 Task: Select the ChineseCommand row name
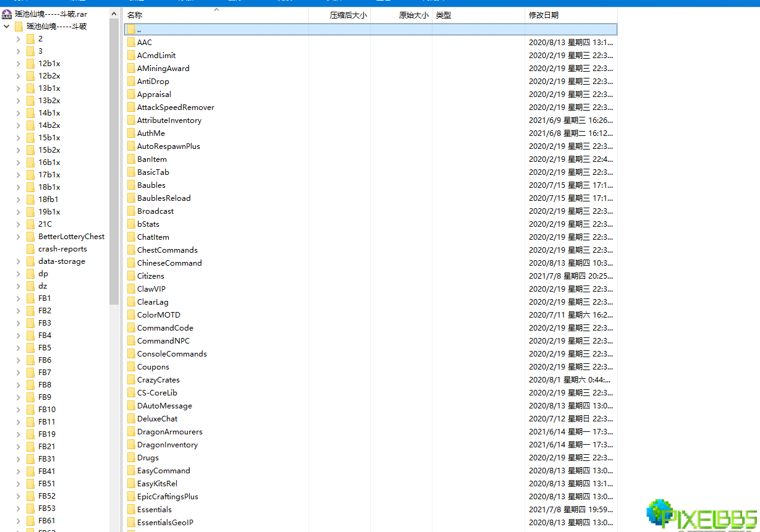169,263
